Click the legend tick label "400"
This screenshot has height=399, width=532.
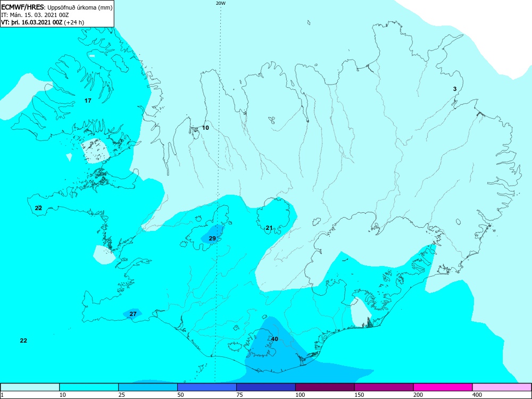point(477,395)
